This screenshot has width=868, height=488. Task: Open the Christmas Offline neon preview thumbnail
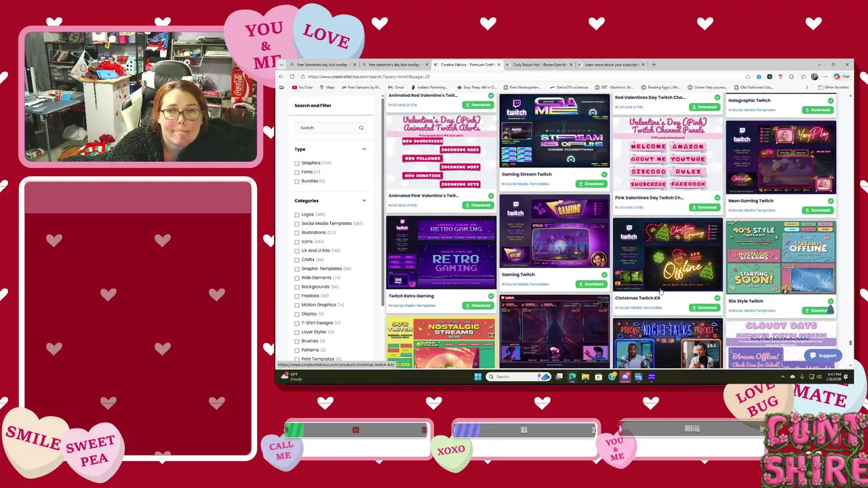point(668,255)
